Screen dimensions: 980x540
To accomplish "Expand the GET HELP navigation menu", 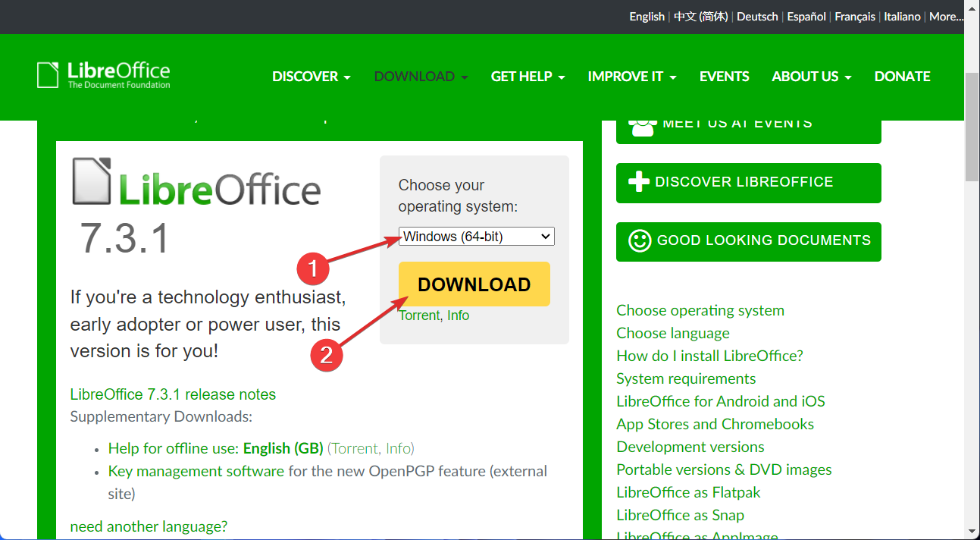I will (x=528, y=76).
